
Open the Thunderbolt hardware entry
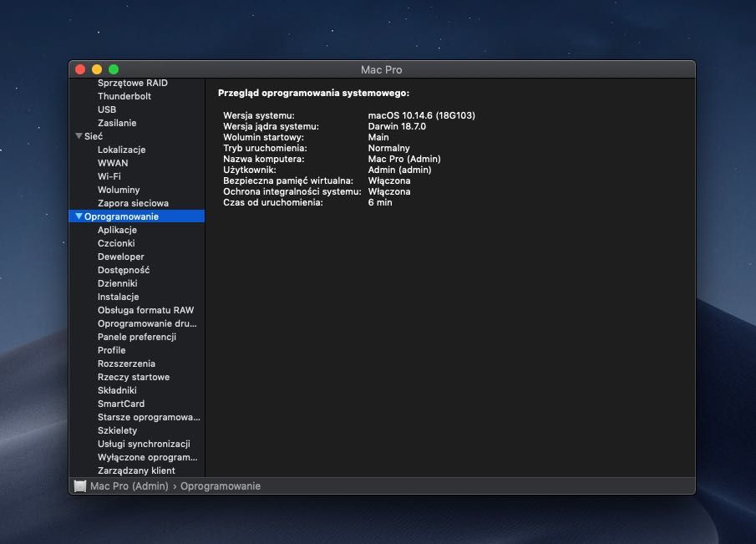[124, 96]
